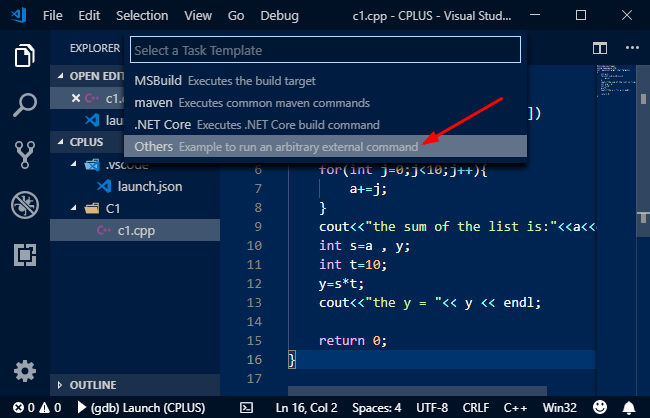Click the 'return 0;' code line
This screenshot has width=650, height=418.
[353, 340]
